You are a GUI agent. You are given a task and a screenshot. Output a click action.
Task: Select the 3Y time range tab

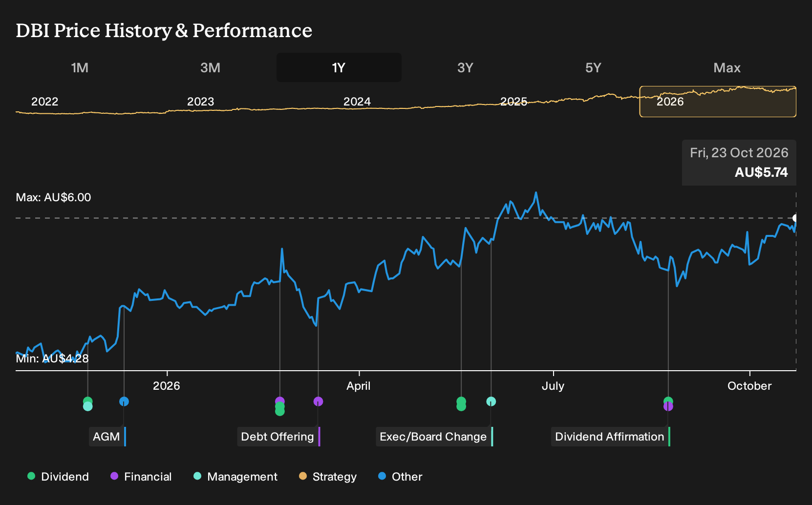(465, 67)
